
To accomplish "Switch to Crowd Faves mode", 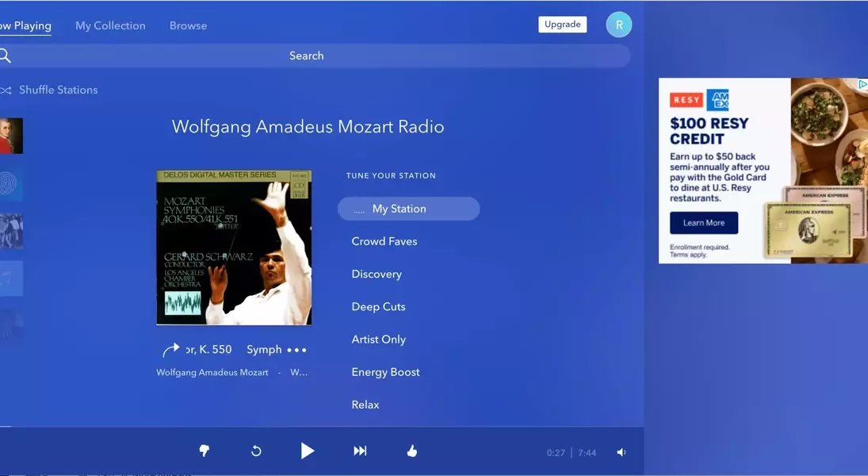I will tap(384, 241).
